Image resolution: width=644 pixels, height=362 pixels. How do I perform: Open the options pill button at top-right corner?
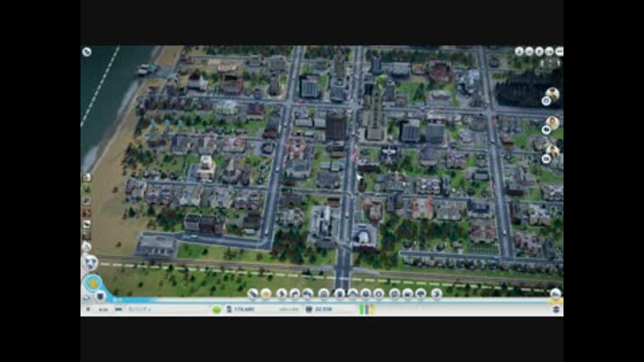559,52
